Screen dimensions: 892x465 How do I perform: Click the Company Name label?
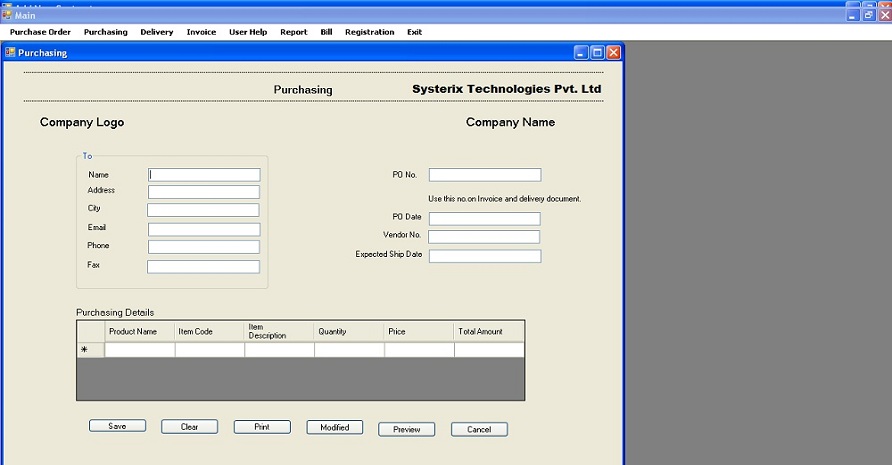[510, 122]
